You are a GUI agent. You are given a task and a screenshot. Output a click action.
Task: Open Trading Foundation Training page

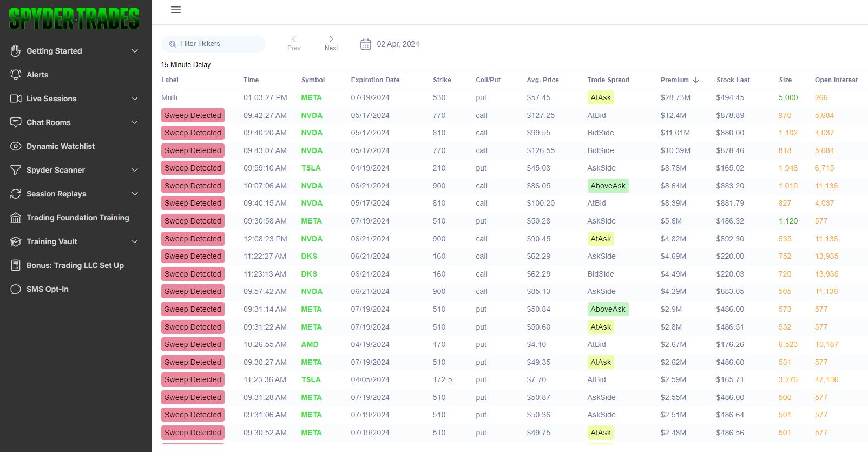78,218
